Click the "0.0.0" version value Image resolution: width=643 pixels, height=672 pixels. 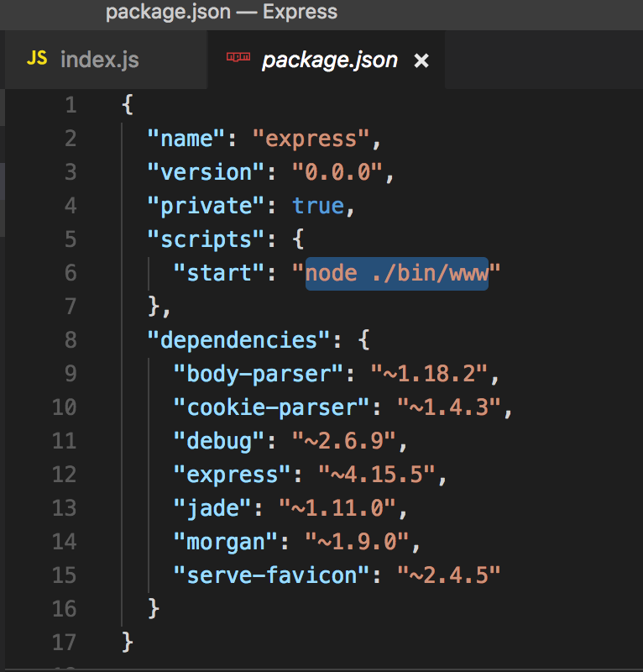point(337,172)
